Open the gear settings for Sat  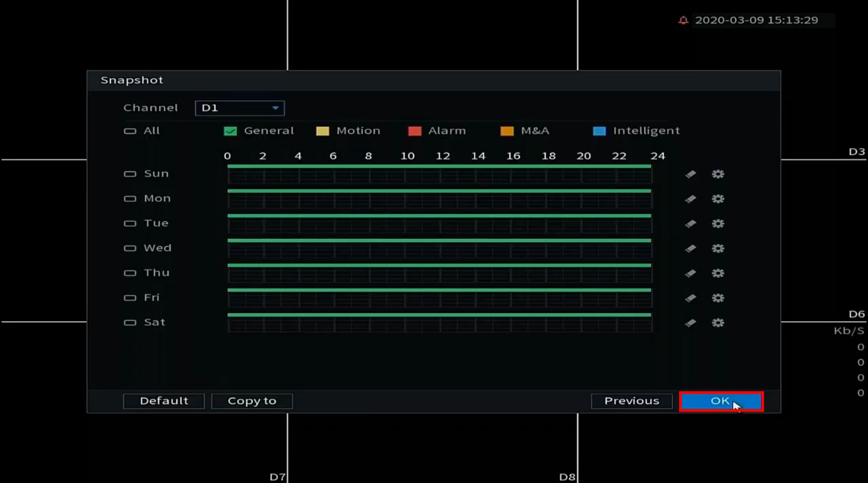coord(718,323)
